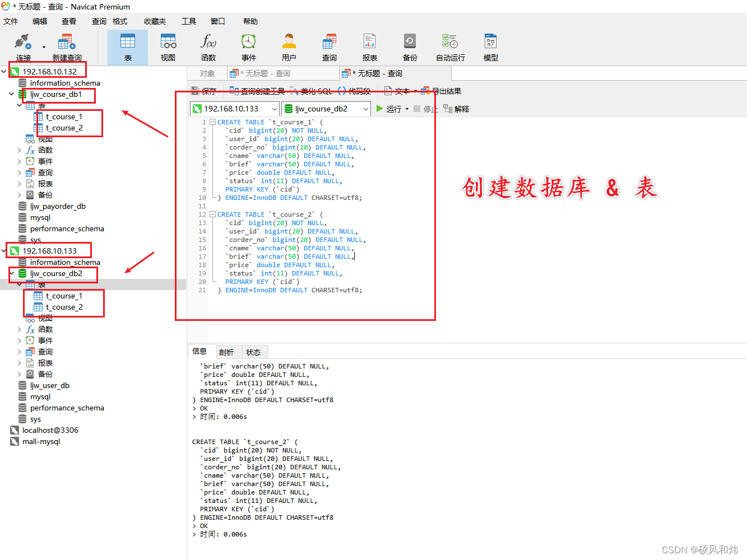Click the Explain (解释) button

(x=456, y=109)
